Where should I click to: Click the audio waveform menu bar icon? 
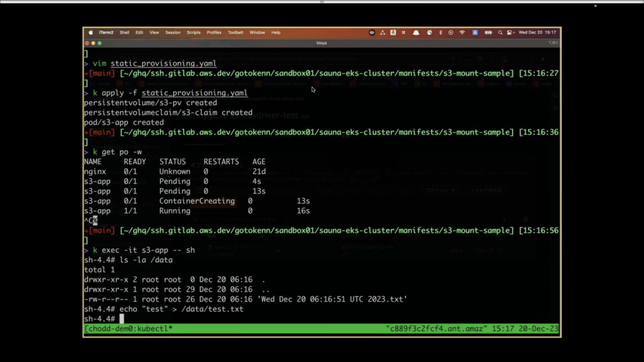pyautogui.click(x=372, y=32)
